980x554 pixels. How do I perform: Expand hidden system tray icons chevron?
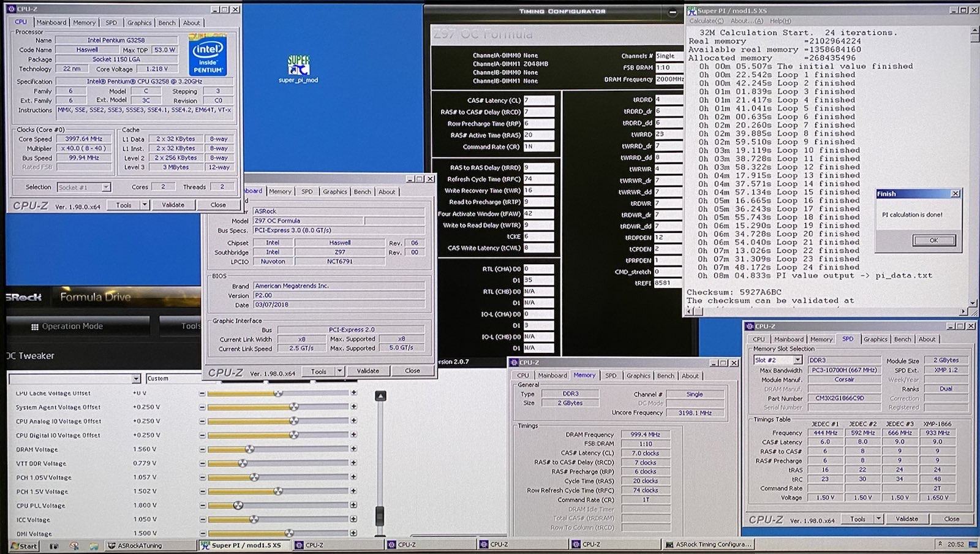[940, 544]
